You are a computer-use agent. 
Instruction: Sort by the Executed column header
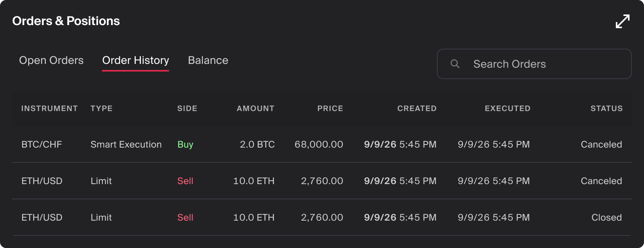point(507,108)
